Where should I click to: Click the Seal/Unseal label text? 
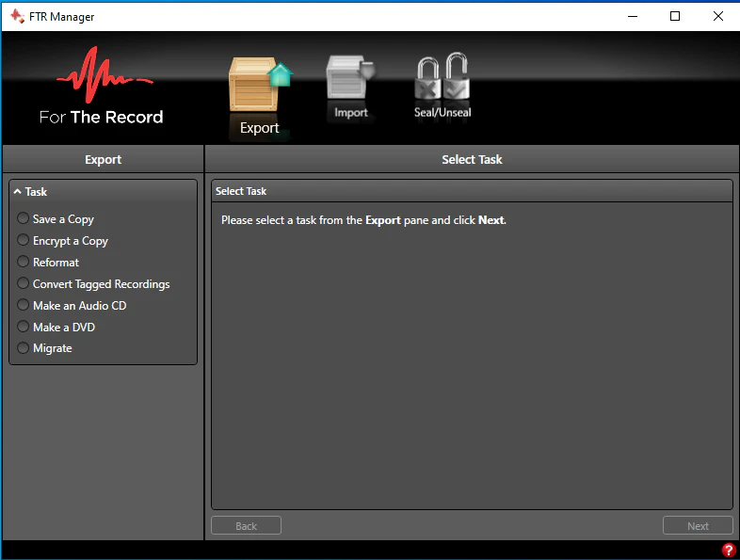coord(442,112)
